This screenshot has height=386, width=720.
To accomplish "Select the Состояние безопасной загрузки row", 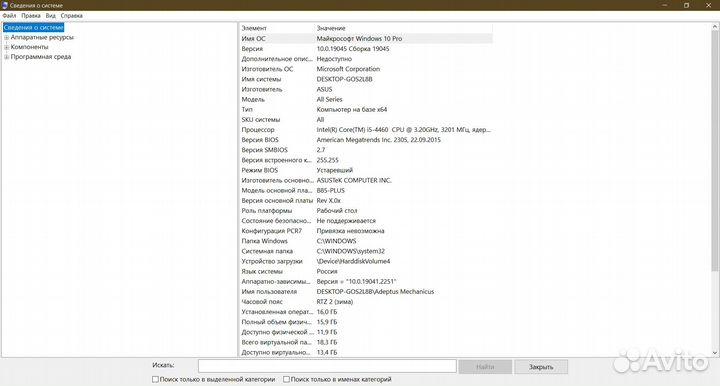I will click(x=366, y=221).
